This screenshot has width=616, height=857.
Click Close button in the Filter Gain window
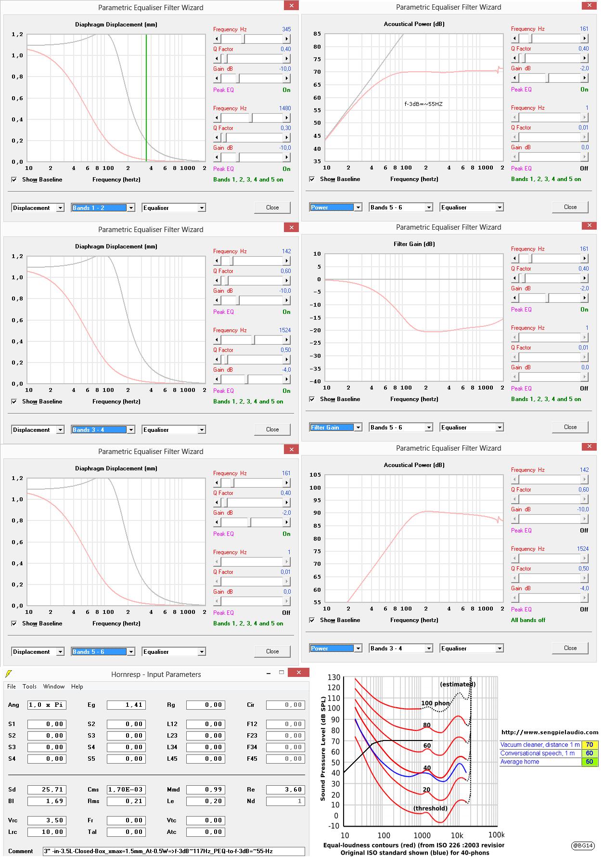tap(570, 427)
